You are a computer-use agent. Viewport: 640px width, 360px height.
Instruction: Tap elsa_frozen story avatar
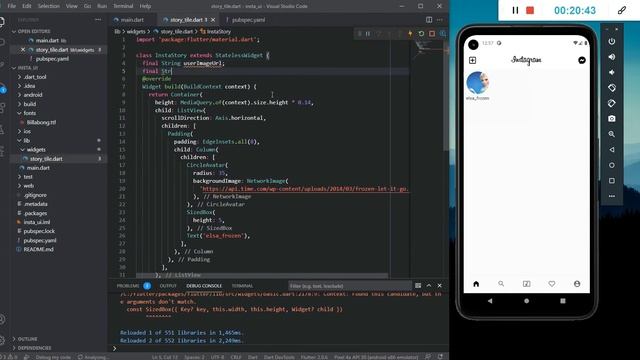478,83
